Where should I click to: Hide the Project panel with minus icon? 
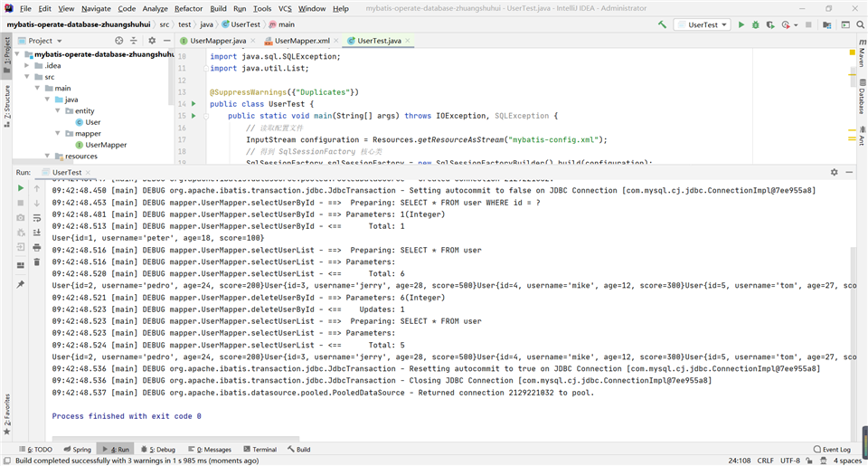166,41
